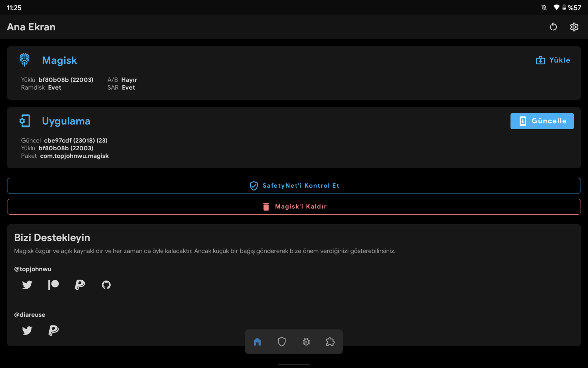Open diareuse's Twitter link
This screenshot has width=588, height=368.
(27, 330)
